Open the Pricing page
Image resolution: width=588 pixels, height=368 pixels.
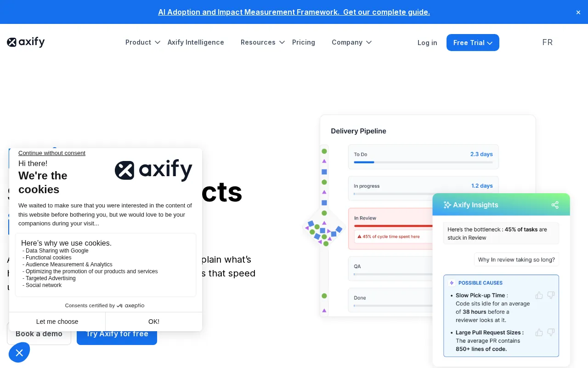coord(304,42)
